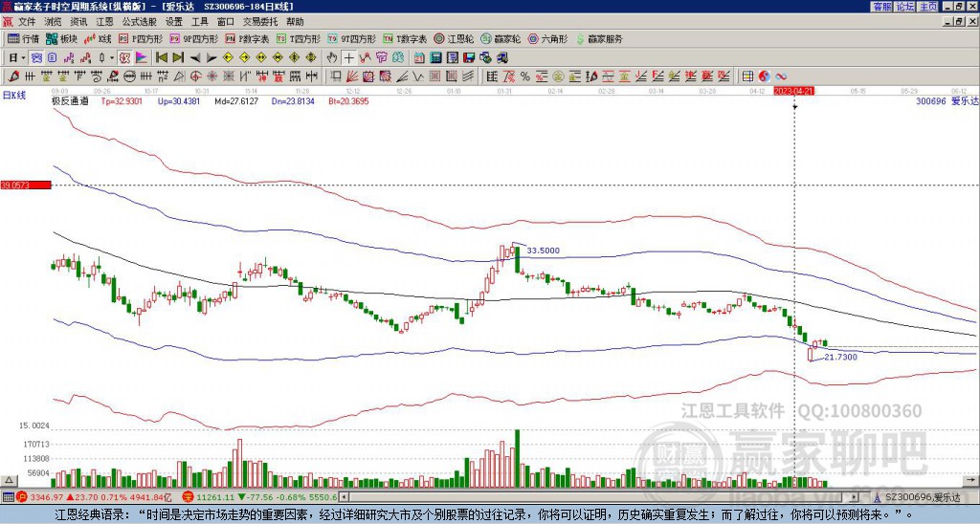Click the calendar date icon

pyautogui.click(x=419, y=58)
